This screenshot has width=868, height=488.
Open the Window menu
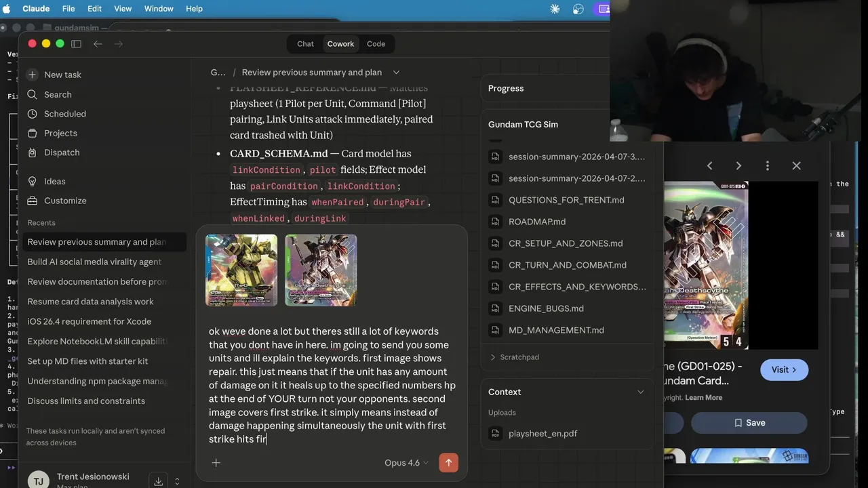tap(159, 9)
